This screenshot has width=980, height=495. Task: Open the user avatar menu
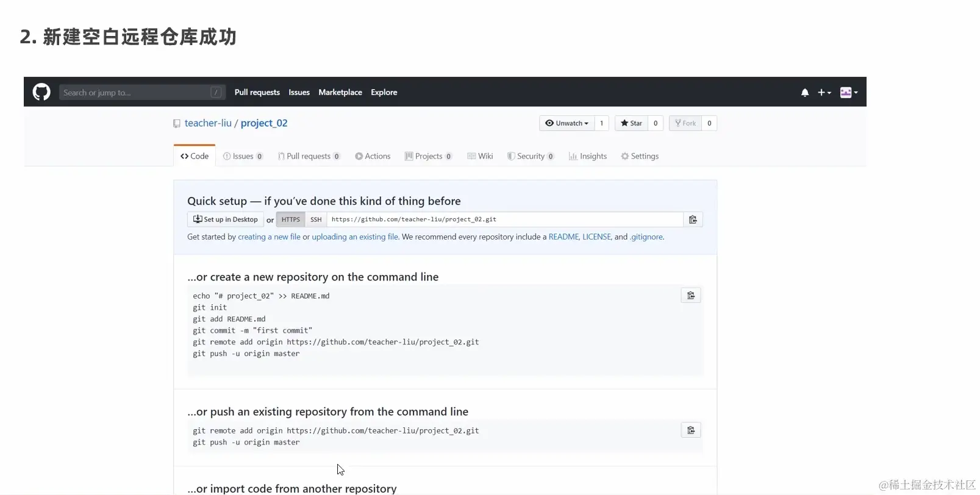click(848, 93)
